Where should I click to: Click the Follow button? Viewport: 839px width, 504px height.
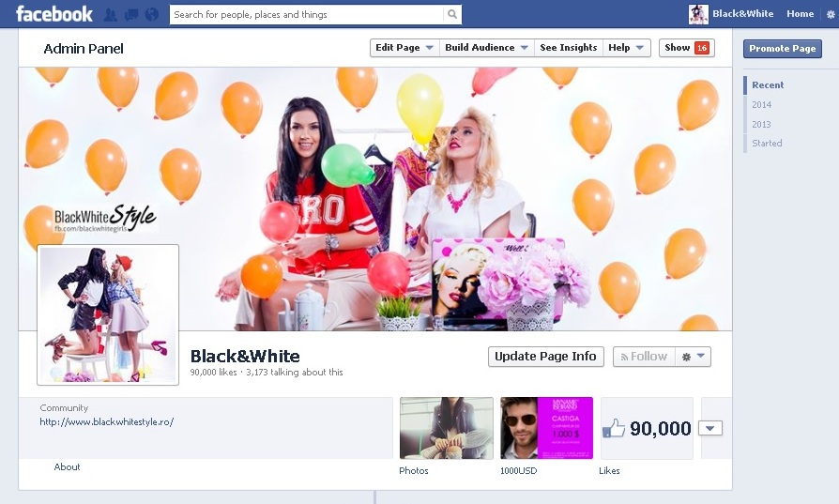click(x=644, y=357)
